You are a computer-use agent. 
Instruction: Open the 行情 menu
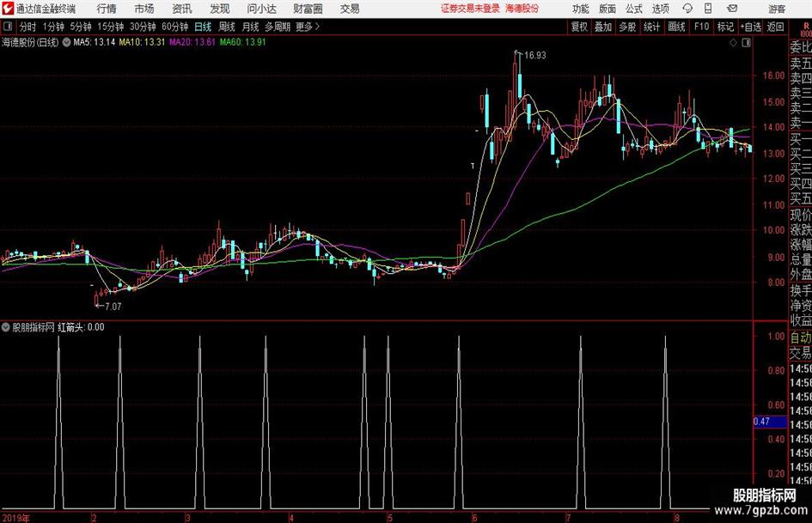coord(107,9)
